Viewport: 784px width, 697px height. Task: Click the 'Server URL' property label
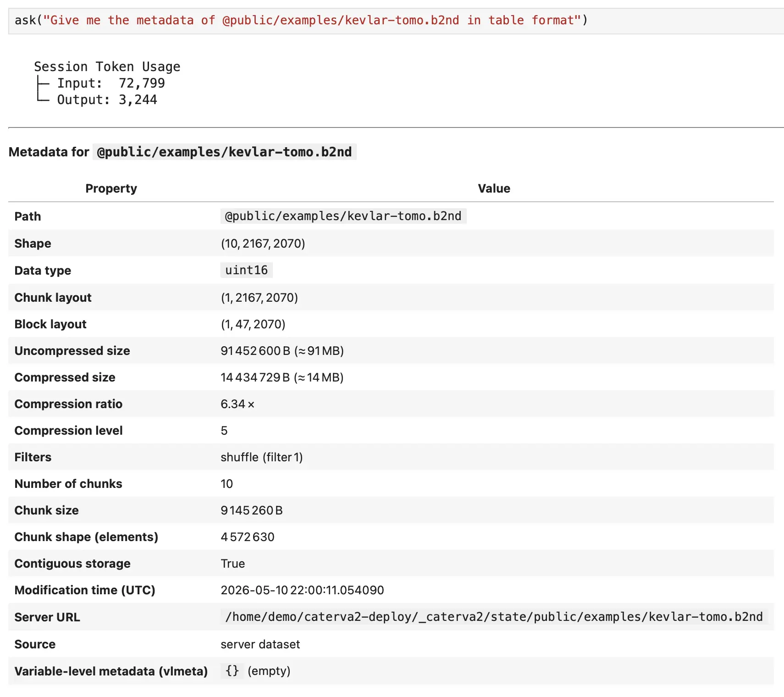(x=47, y=617)
